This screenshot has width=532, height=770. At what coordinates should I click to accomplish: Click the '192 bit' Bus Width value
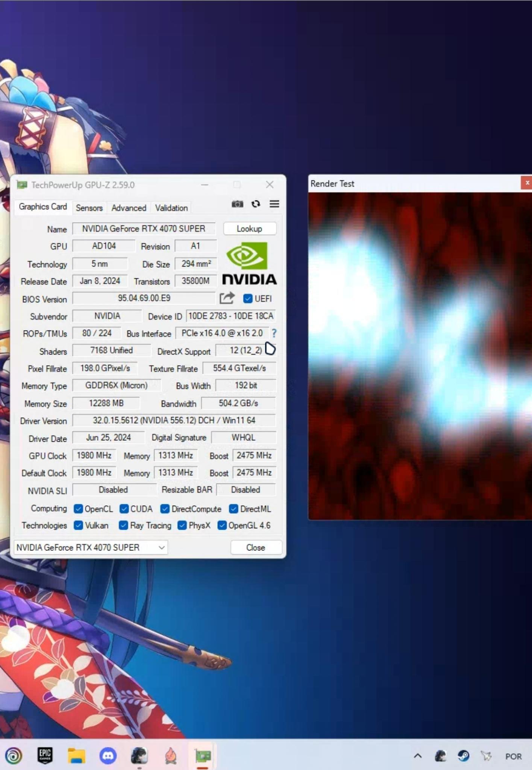(246, 385)
